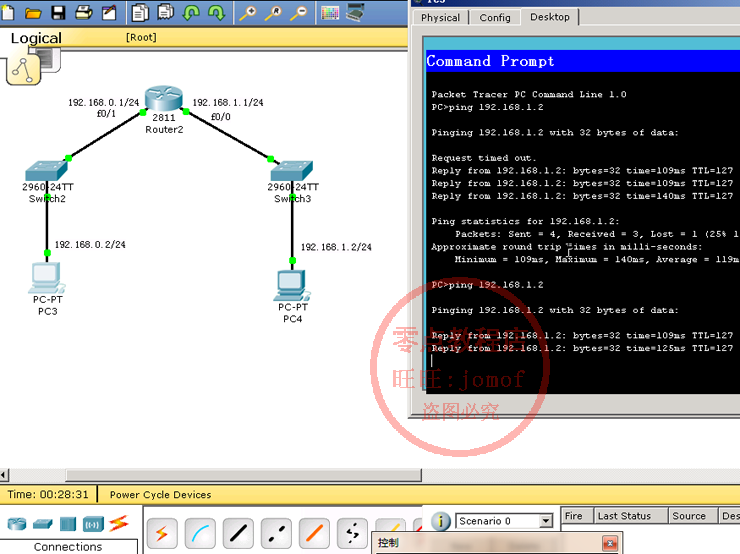Image resolution: width=740 pixels, height=554 pixels.
Task: Click the Logical workspace label
Action: 36,38
